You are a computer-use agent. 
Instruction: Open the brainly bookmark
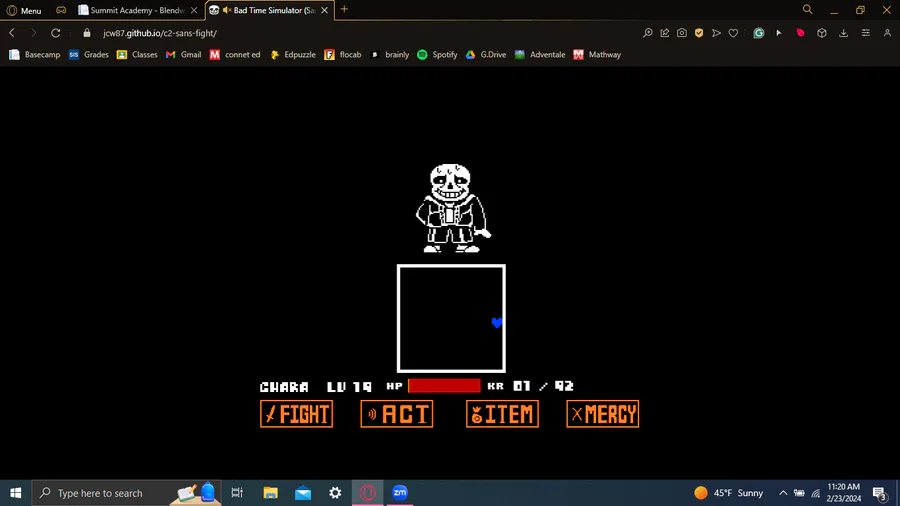pos(390,55)
